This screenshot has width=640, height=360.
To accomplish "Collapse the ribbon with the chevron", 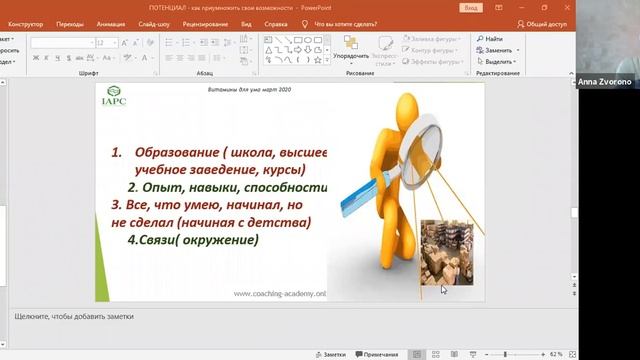I will point(571,73).
